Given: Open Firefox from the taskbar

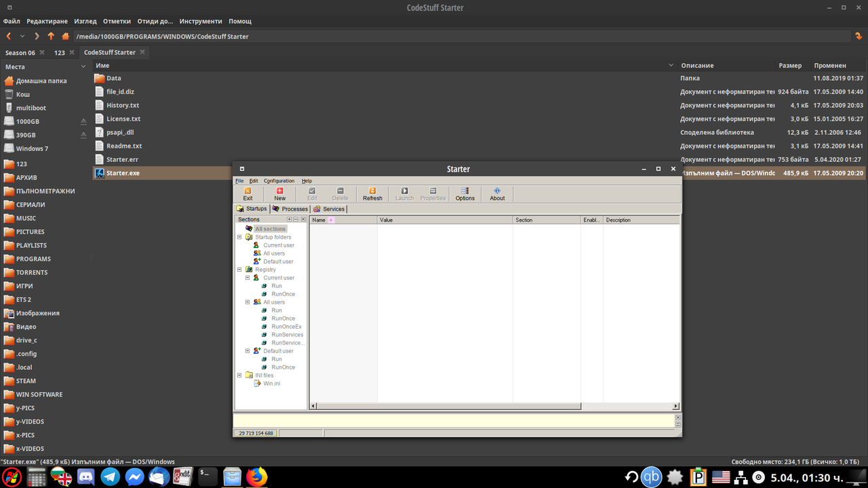Looking at the screenshot, I should [x=256, y=476].
